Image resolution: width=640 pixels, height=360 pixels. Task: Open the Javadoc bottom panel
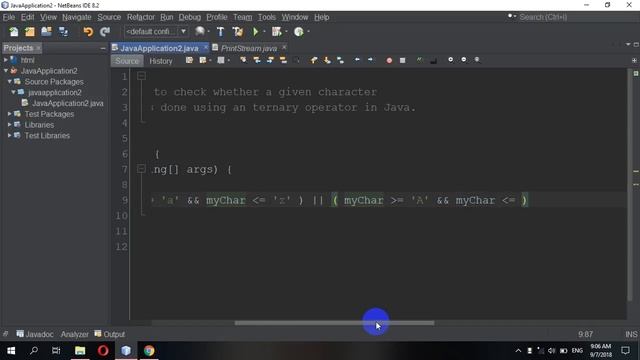click(35, 334)
